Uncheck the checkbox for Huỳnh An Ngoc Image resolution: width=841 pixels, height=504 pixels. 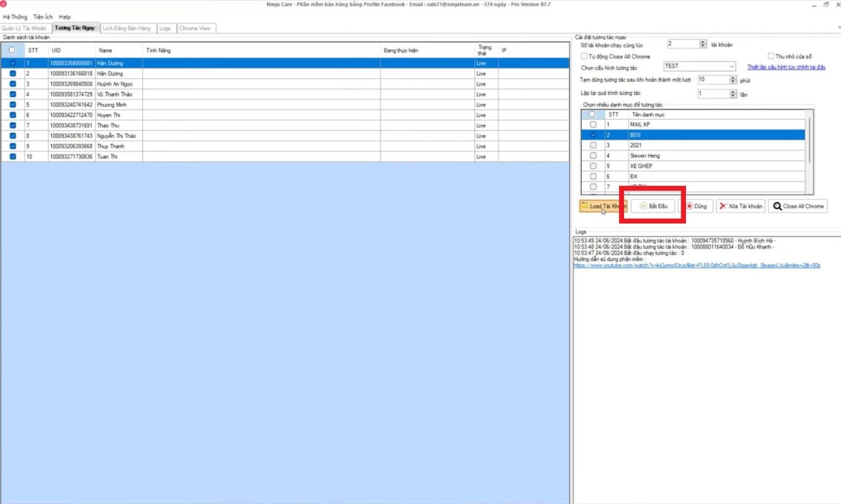click(x=12, y=84)
